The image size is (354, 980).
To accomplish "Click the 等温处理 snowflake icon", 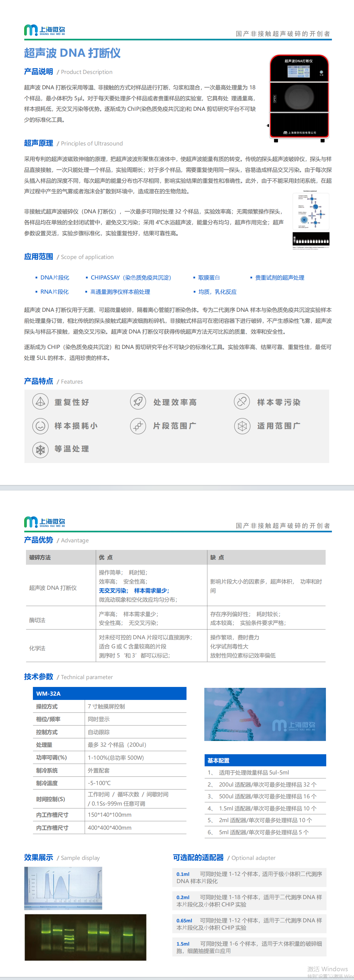I will (x=40, y=450).
